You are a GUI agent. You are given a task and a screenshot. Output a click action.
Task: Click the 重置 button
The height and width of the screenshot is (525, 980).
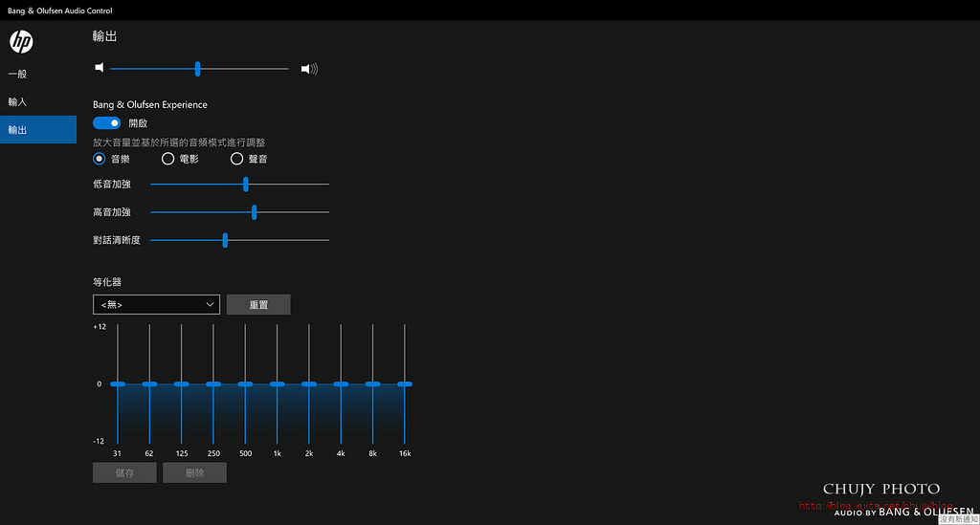point(258,305)
